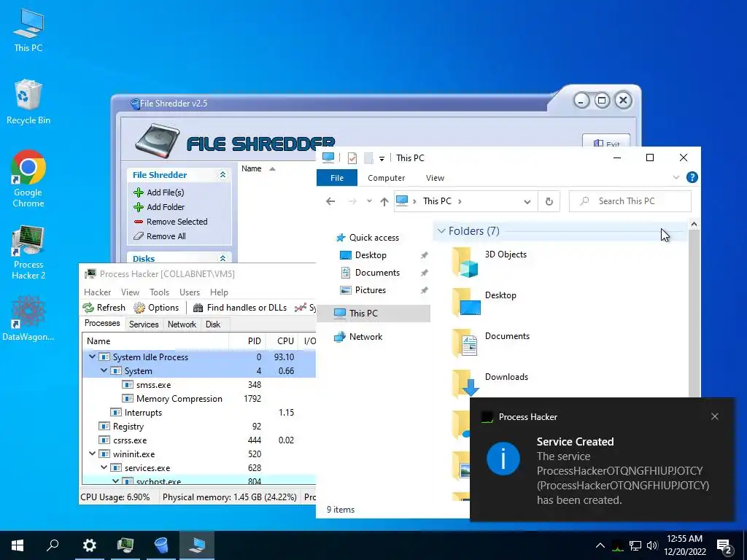
Task: Click the Windows Start button
Action: coord(18,545)
